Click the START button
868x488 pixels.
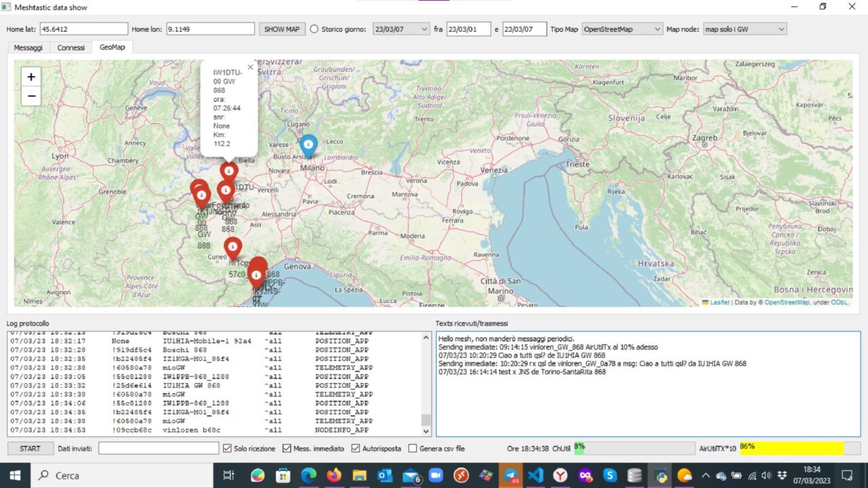[x=30, y=449]
